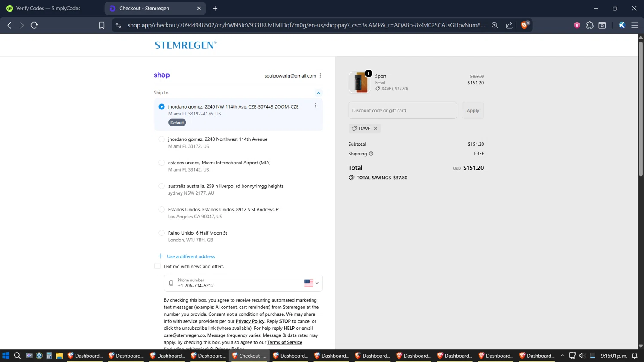Screen dimensions: 644x362
Task: Click the Discount code or gift card field
Action: (403, 110)
